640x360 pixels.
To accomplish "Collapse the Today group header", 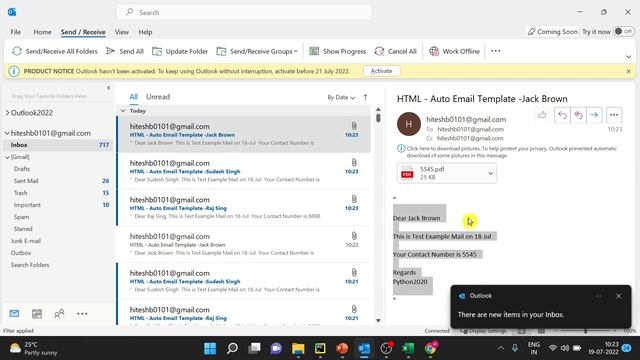I will [123, 111].
